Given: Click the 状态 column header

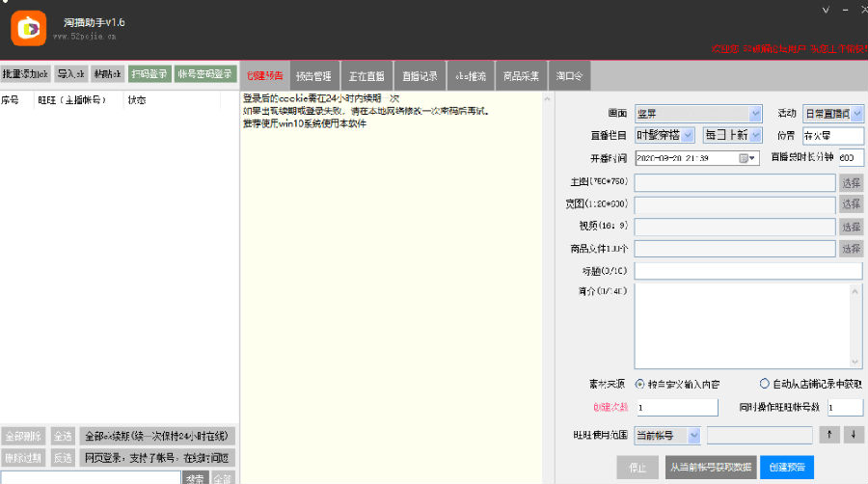Looking at the screenshot, I should 137,100.
